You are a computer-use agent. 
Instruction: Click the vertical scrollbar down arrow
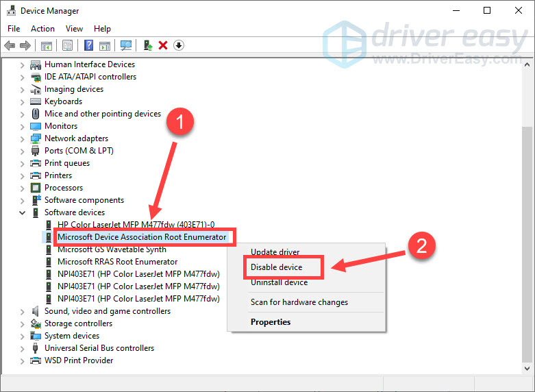pos(527,369)
